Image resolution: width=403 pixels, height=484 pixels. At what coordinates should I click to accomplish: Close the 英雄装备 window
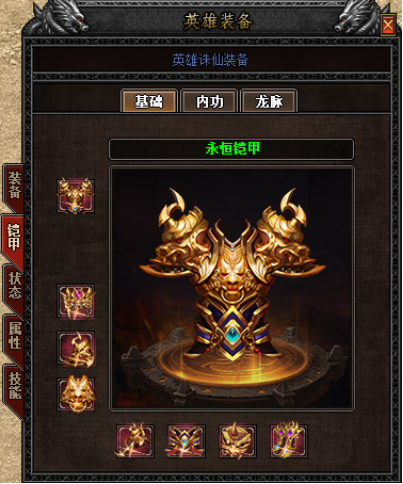coord(388,25)
